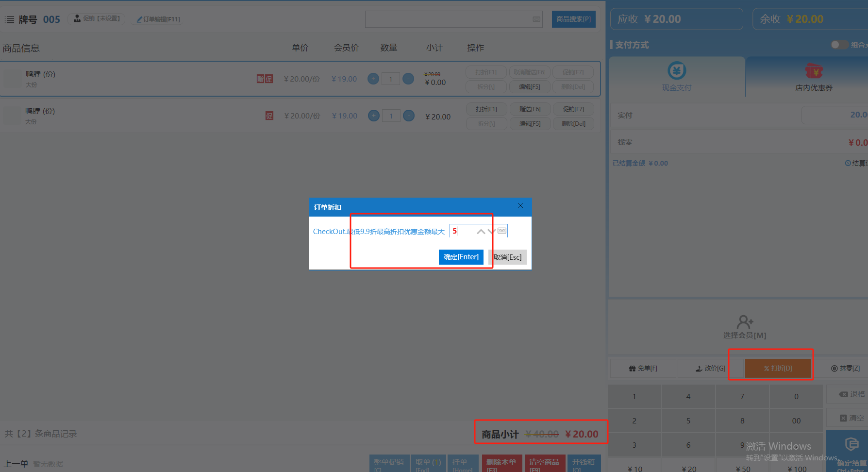Image resolution: width=868 pixels, height=472 pixels.
Task: Click the 删除本单 red button
Action: (x=501, y=463)
